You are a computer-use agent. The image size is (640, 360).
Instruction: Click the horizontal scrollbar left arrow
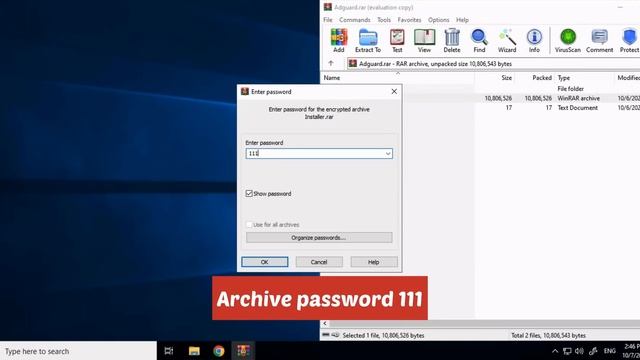coord(325,323)
